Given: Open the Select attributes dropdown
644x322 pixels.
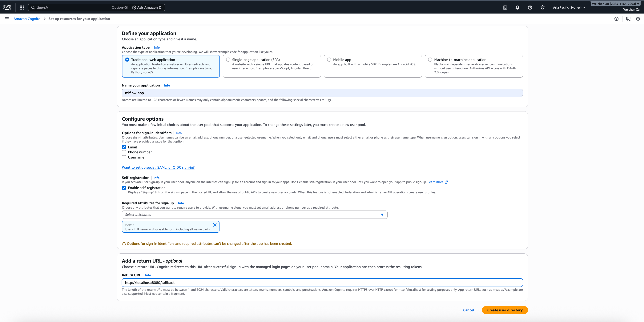Looking at the screenshot, I should pyautogui.click(x=254, y=215).
